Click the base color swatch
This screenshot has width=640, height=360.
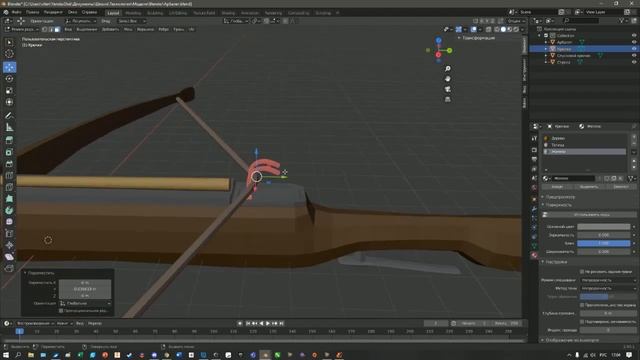pos(604,227)
